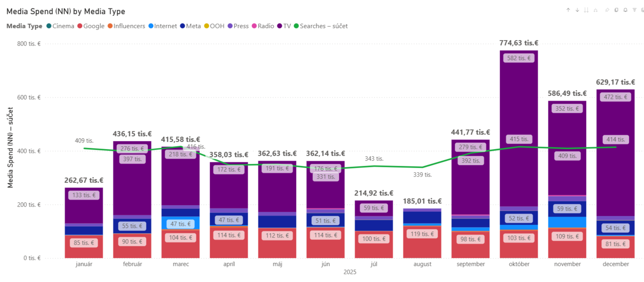Select the 119 tis. € Google segment in august
Screen dimensions: 644x282
(x=422, y=234)
